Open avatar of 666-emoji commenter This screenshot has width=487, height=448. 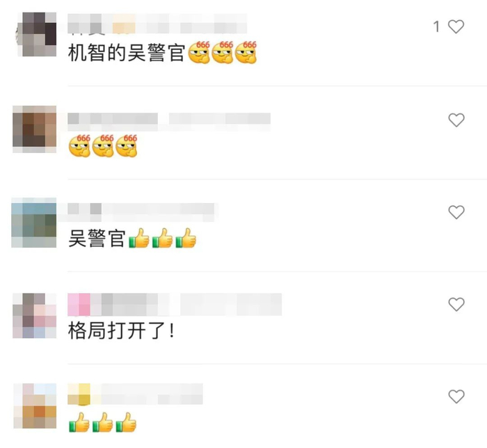coord(35,129)
